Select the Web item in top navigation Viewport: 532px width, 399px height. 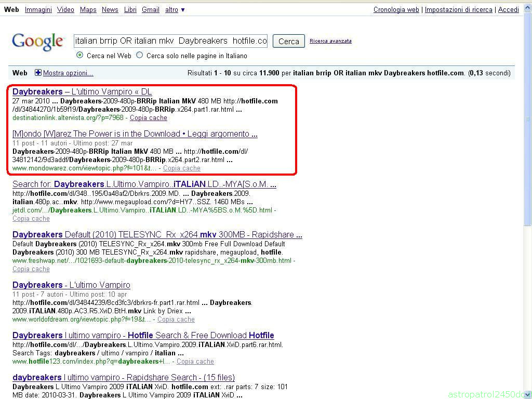(11, 10)
